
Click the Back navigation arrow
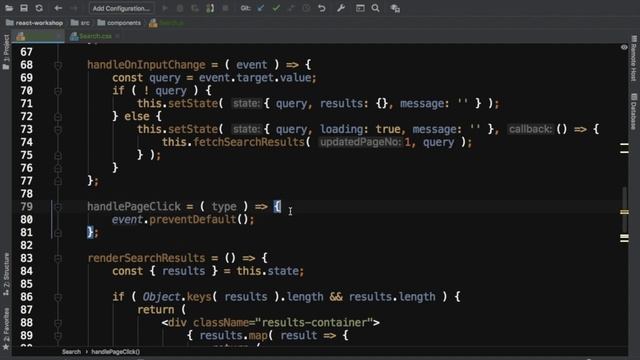[x=58, y=8]
